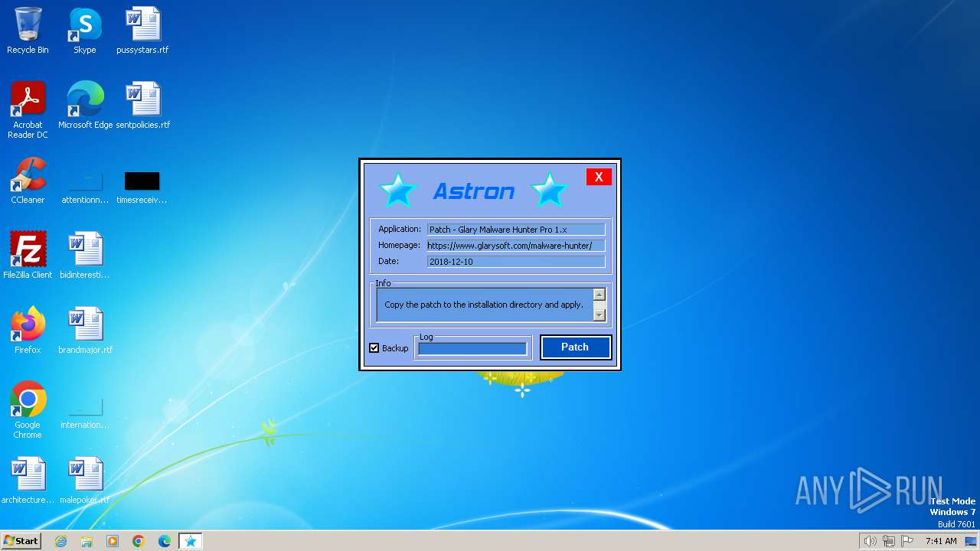
Task: Click the Astron title text
Action: coord(474,191)
